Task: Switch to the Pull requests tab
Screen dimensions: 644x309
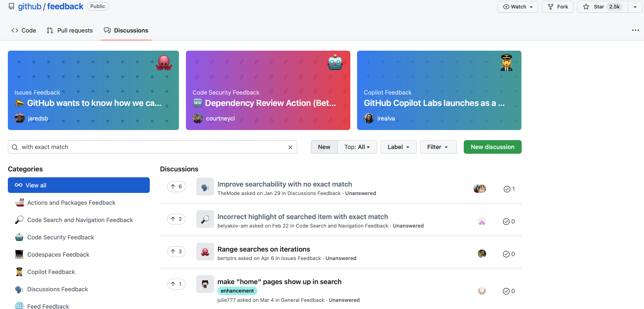Action: 70,30
